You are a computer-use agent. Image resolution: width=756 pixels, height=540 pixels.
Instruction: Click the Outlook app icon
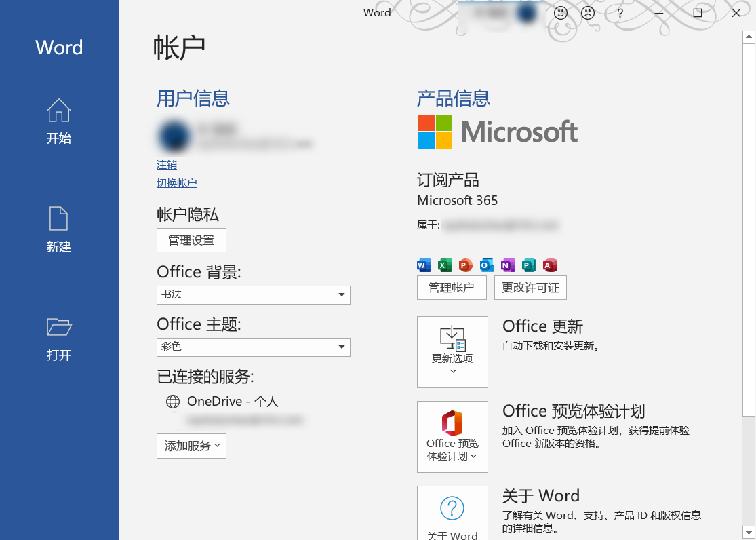click(x=486, y=265)
